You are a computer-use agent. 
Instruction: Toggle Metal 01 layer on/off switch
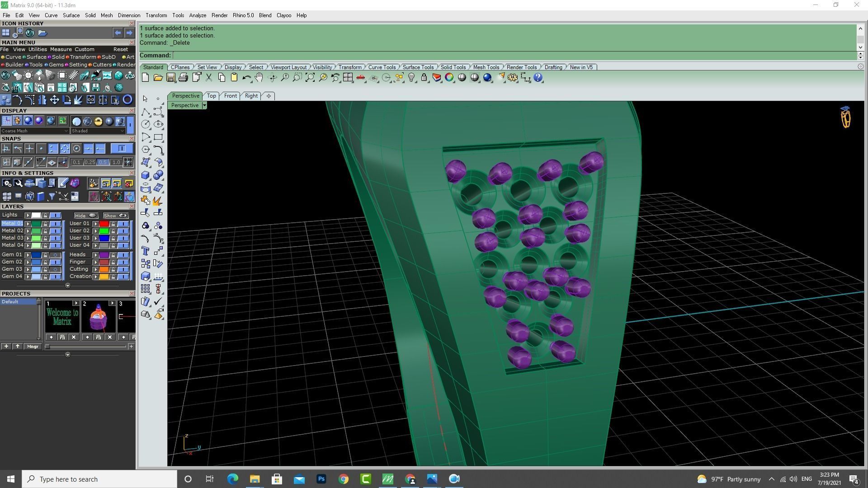[x=56, y=224]
